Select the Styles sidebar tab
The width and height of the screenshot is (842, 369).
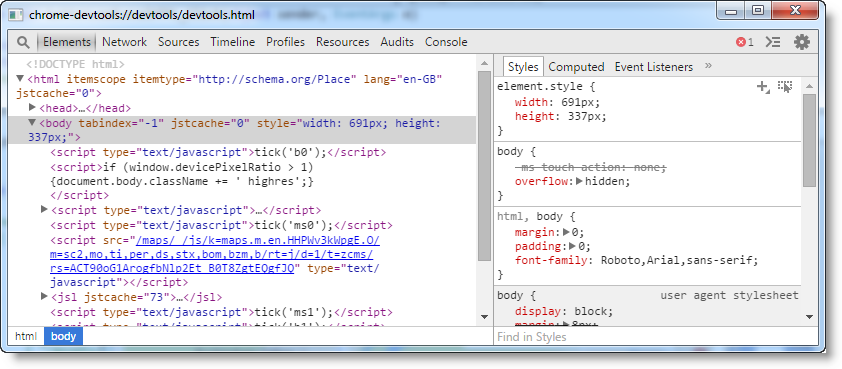tap(523, 67)
